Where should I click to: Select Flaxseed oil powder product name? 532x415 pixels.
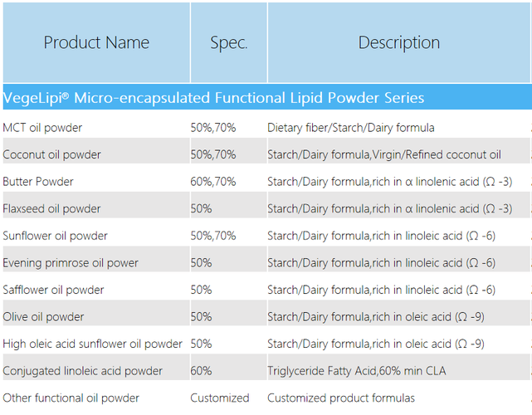[51, 208]
